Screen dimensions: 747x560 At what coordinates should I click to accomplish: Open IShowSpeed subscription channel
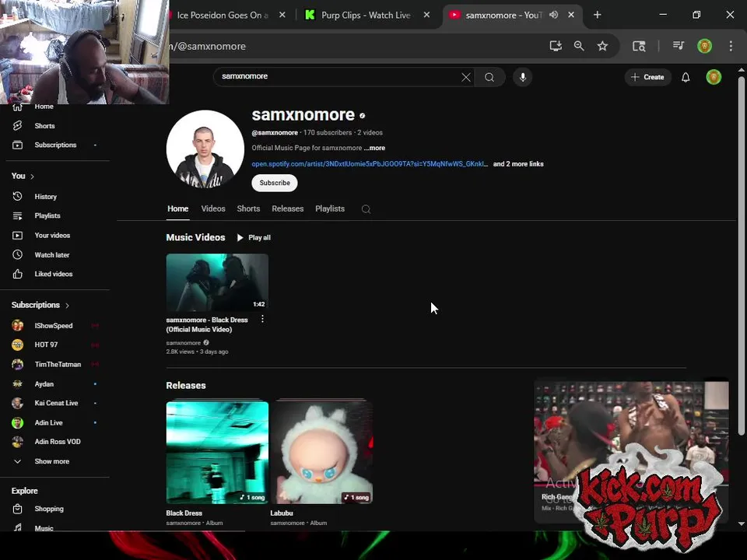(54, 326)
